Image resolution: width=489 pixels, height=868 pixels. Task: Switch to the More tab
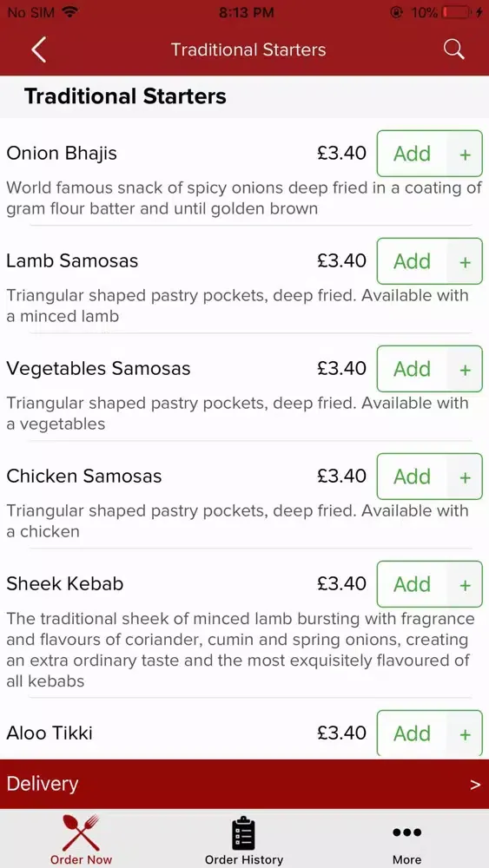pyautogui.click(x=407, y=840)
